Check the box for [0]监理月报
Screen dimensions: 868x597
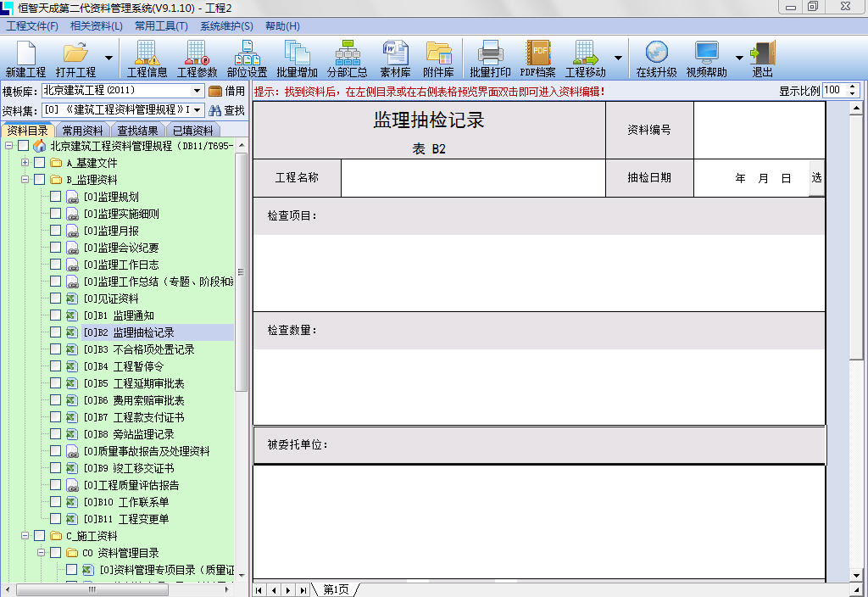tap(55, 230)
